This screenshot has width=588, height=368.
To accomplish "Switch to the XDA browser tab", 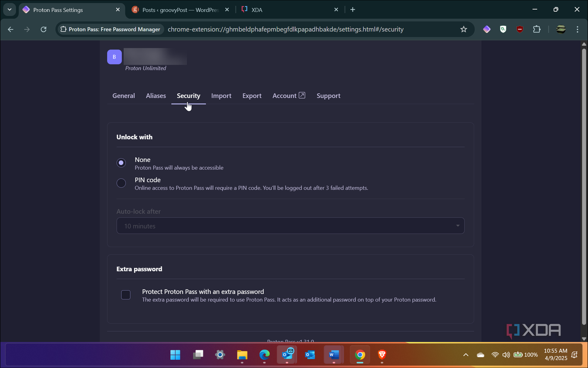I will pyautogui.click(x=289, y=10).
